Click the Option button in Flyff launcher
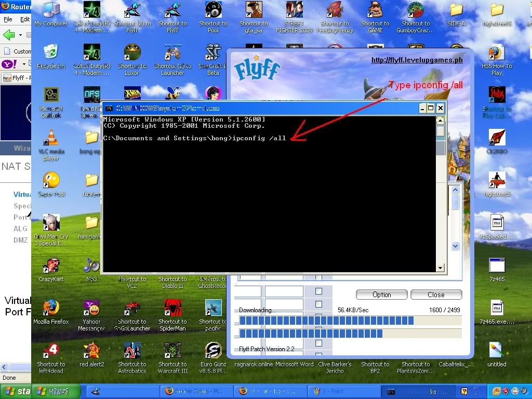Viewport: 532px width, 399px height. (381, 295)
